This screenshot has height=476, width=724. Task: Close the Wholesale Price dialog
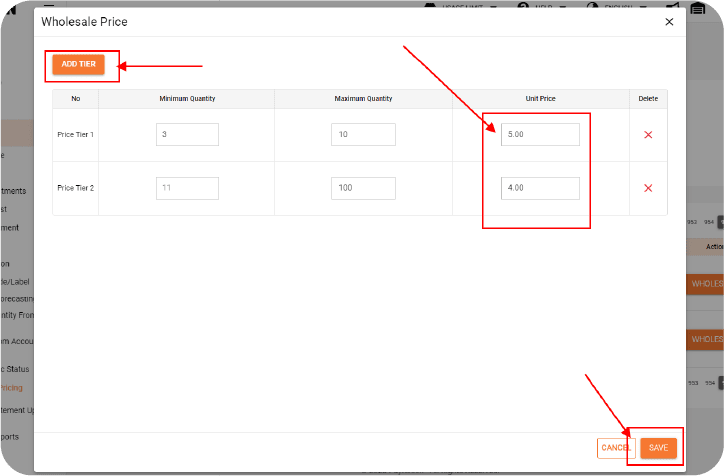[669, 22]
